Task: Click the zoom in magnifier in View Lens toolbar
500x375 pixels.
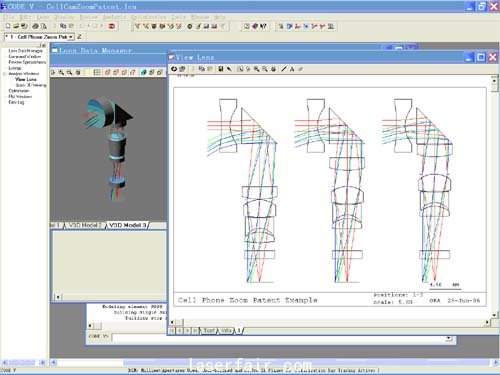Action: (x=256, y=69)
